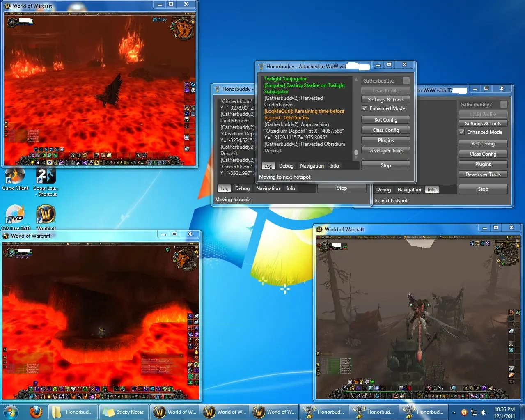This screenshot has height=420, width=525.
Task: Click the minimap in the flying-mount WoW window
Action: coord(507,253)
